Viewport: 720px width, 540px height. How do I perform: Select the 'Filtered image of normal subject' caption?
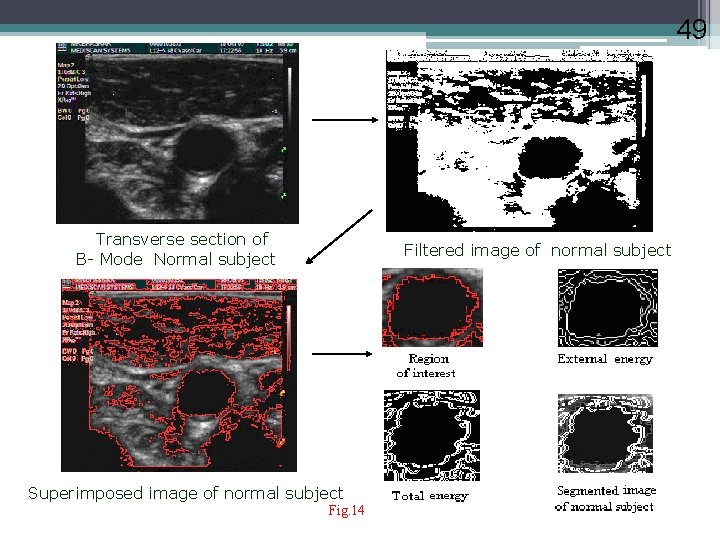pyautogui.click(x=537, y=250)
